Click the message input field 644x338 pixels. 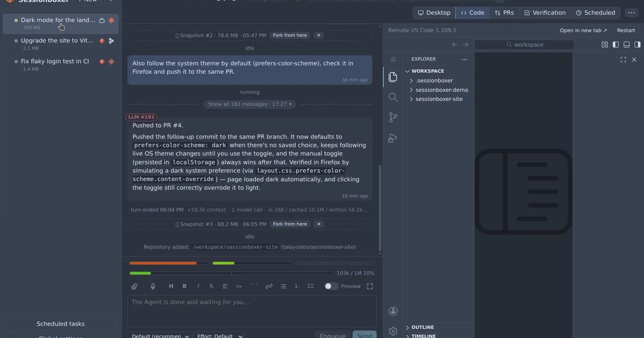pyautogui.click(x=252, y=311)
